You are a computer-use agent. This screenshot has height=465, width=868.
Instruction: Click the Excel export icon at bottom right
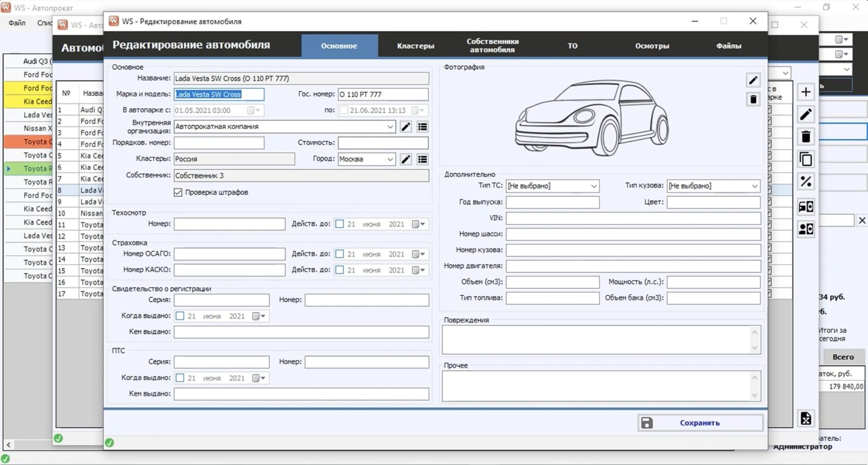[805, 418]
